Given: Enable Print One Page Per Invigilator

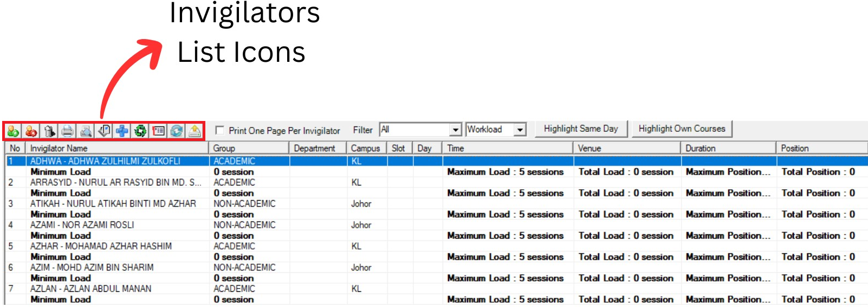Looking at the screenshot, I should pyautogui.click(x=220, y=130).
